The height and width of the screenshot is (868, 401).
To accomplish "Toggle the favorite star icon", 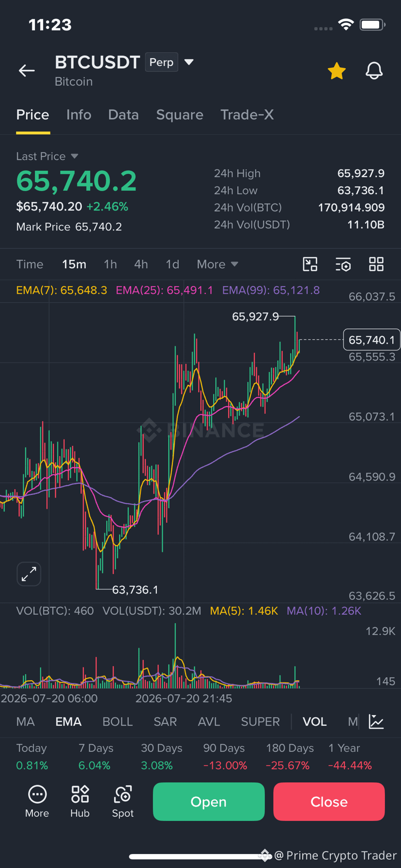I will click(x=337, y=71).
